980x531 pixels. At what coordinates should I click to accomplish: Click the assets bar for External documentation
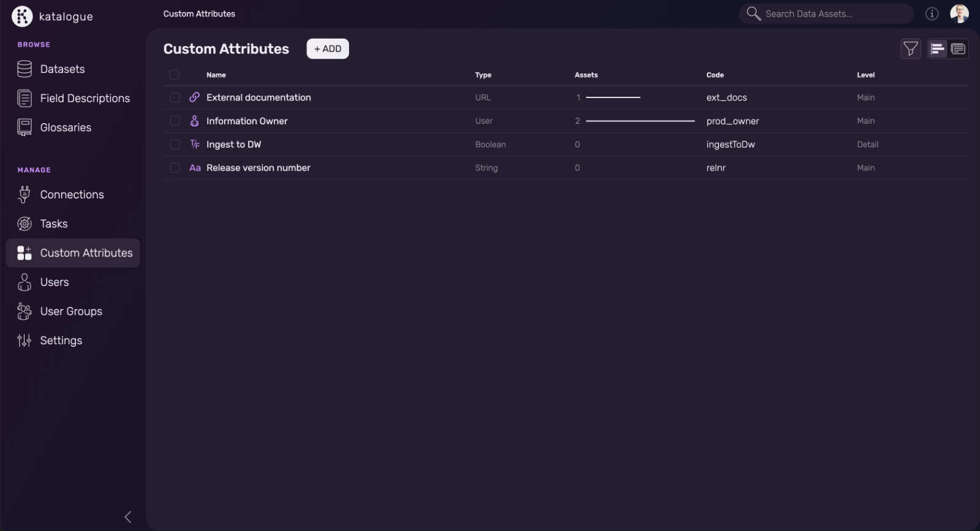(613, 97)
